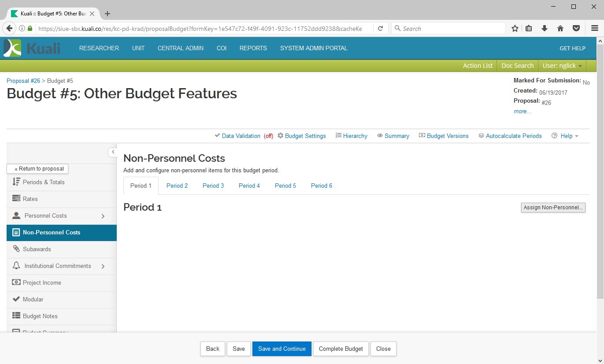Collapse the left navigation sidebar
Screen dimensions: 604x364
coord(113,152)
